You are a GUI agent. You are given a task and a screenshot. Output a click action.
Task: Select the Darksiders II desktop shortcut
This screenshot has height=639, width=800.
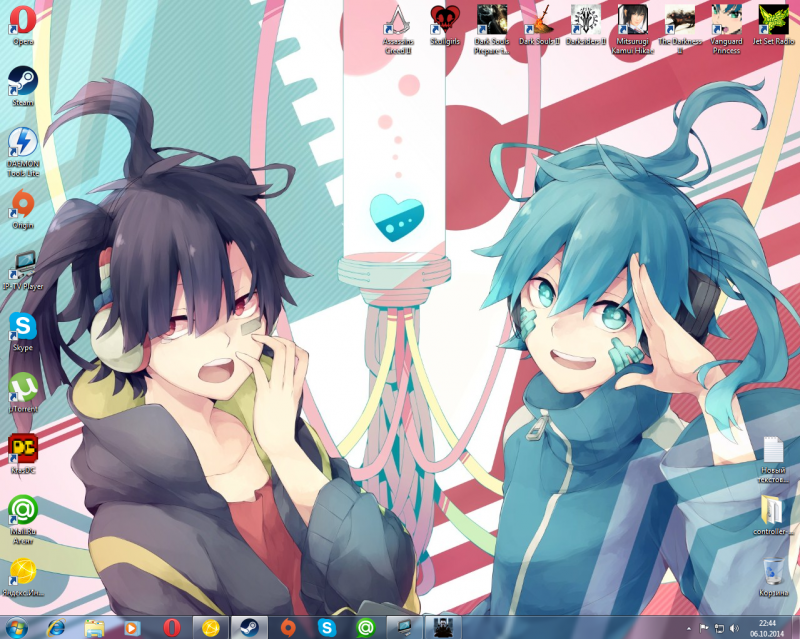[586, 26]
